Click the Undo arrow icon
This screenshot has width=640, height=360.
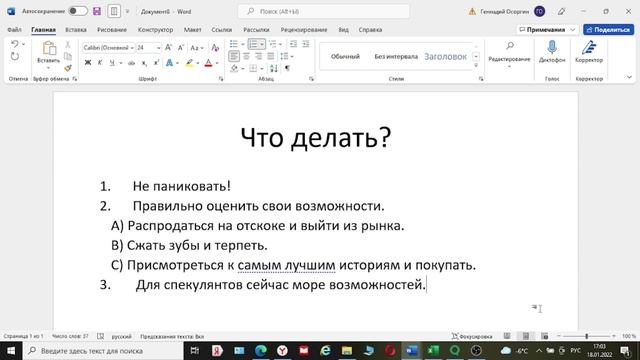pos(14,44)
